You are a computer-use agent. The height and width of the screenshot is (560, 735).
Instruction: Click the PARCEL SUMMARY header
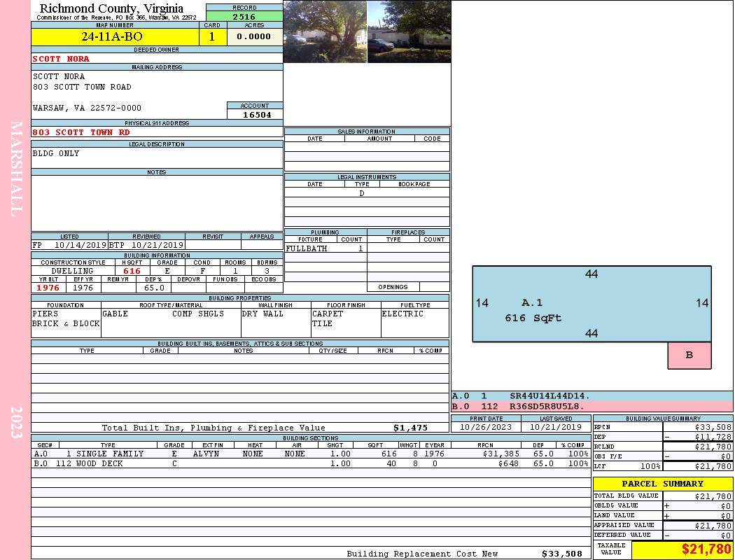tap(663, 484)
